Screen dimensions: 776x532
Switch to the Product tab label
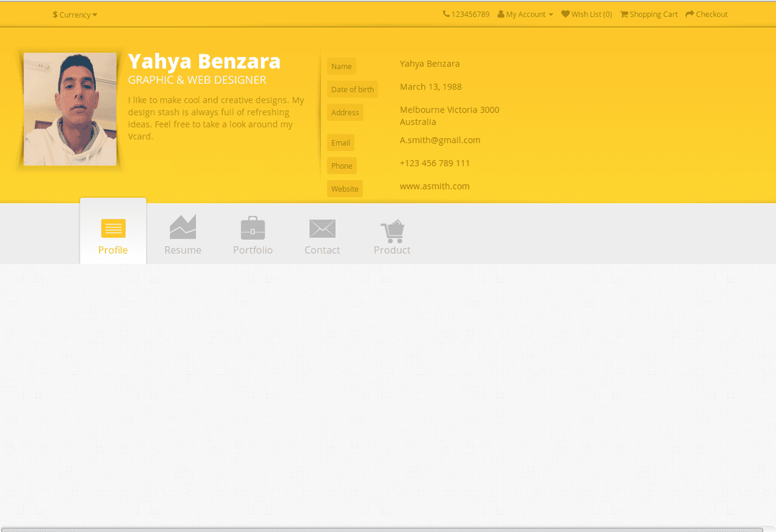[x=392, y=250]
